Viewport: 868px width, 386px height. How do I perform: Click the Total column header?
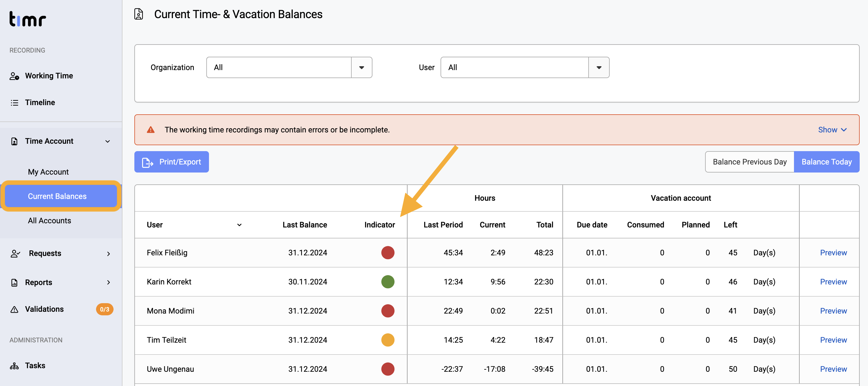point(545,225)
